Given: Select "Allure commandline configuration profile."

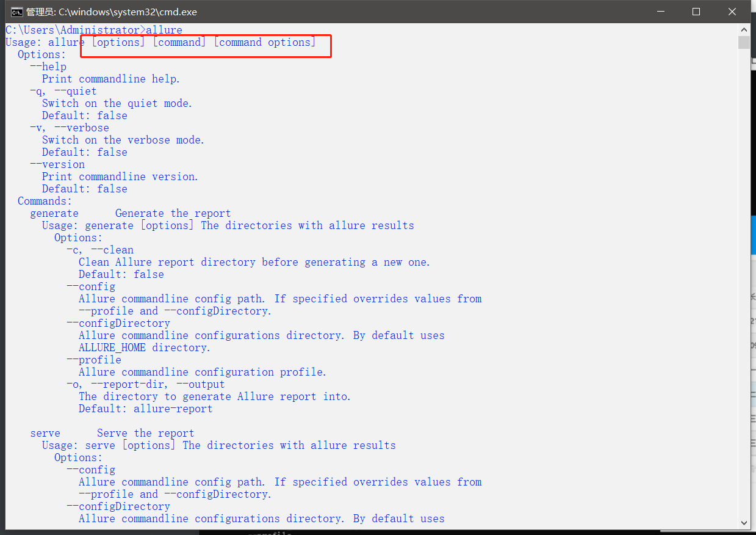Looking at the screenshot, I should click(203, 372).
